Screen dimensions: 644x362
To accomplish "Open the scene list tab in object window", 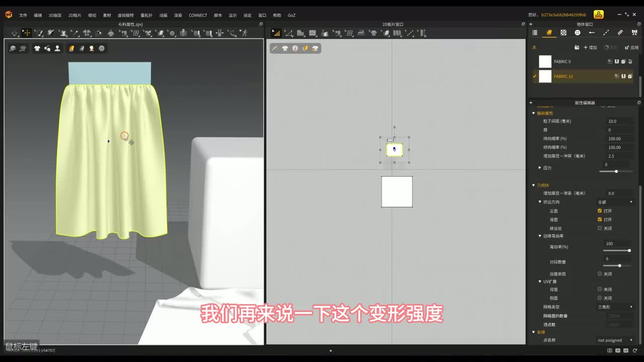I will click(535, 33).
